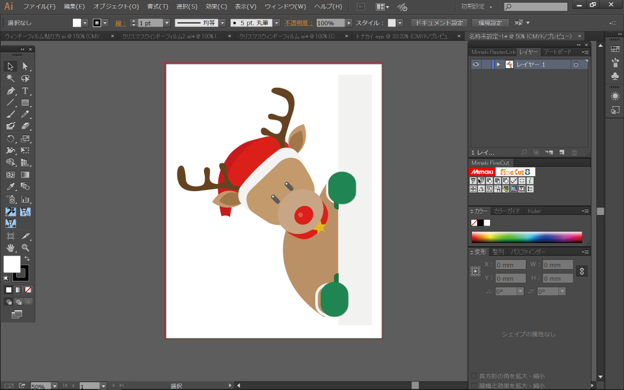
Task: Open ファイル(F) menu
Action: [x=39, y=6]
